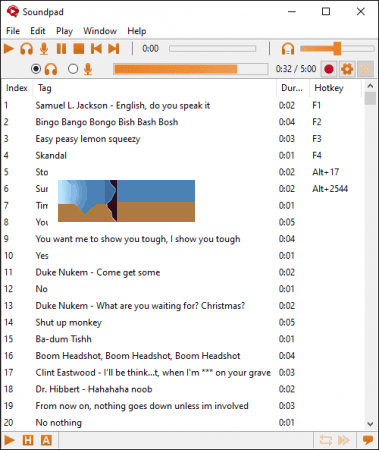The image size is (379, 450).
Task: Play sound on headphones only icon
Action: tap(26, 49)
